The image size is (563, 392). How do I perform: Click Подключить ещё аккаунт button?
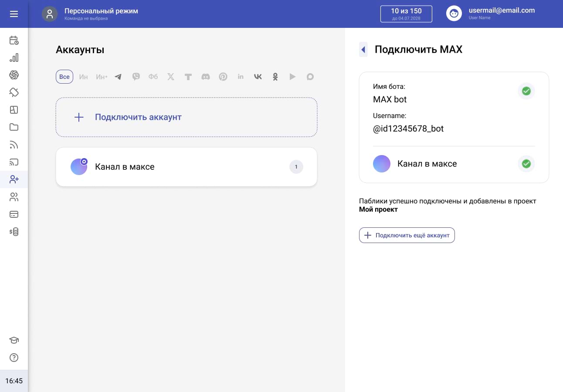407,235
